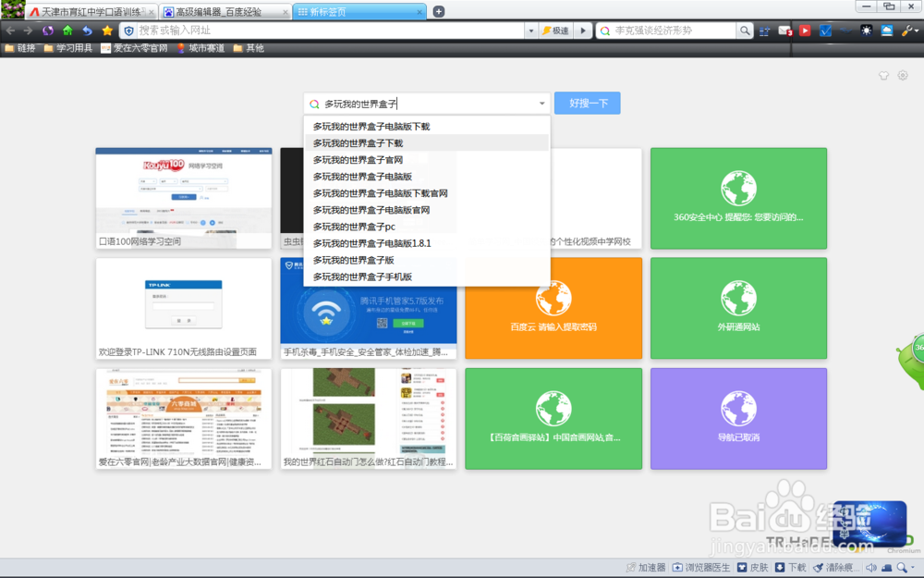924x578 pixels.
Task: Open 下载 downloads in the status bar
Action: coord(790,568)
